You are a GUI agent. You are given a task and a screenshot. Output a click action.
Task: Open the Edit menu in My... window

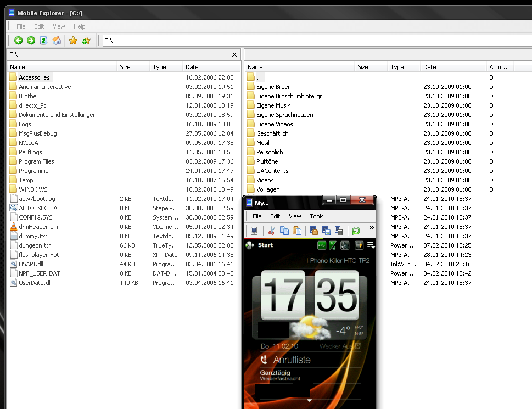coord(275,216)
